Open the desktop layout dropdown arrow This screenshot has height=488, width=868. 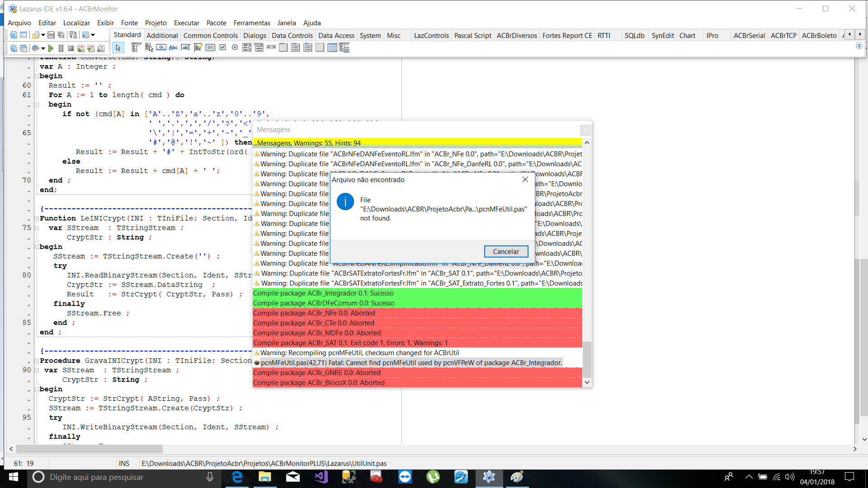93,35
